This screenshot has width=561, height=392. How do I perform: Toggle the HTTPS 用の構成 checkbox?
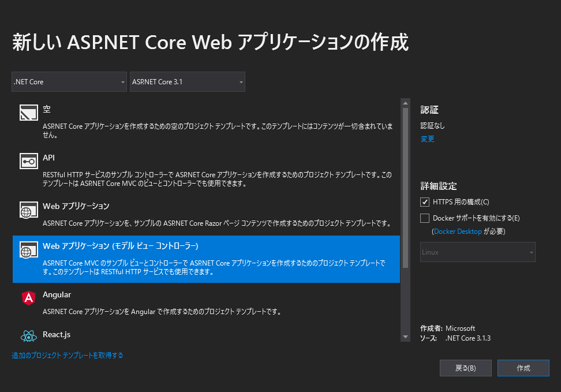click(425, 202)
